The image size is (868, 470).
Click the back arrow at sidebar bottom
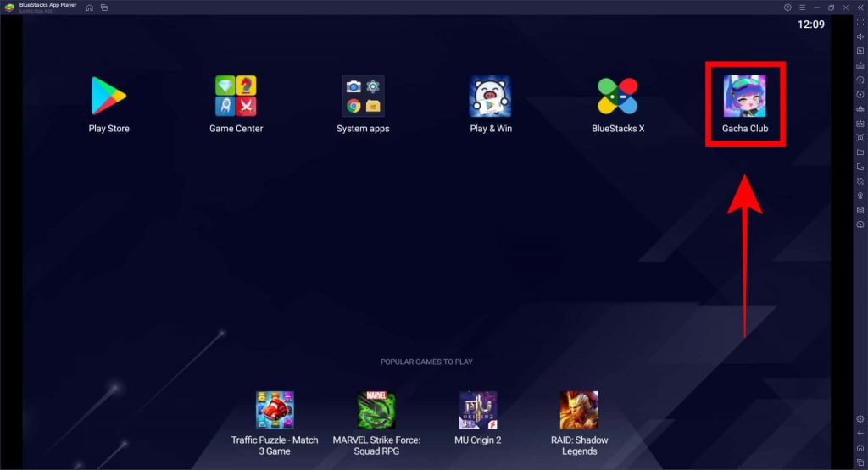860,434
